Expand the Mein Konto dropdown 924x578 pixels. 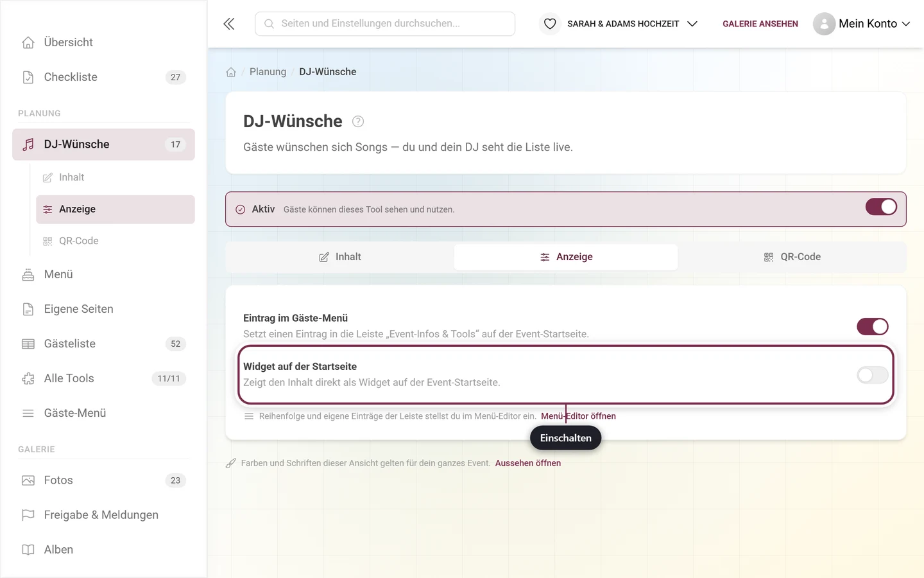pos(862,24)
